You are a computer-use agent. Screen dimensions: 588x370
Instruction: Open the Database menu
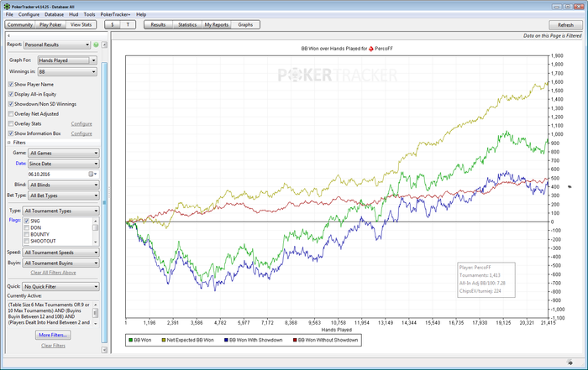(x=54, y=14)
